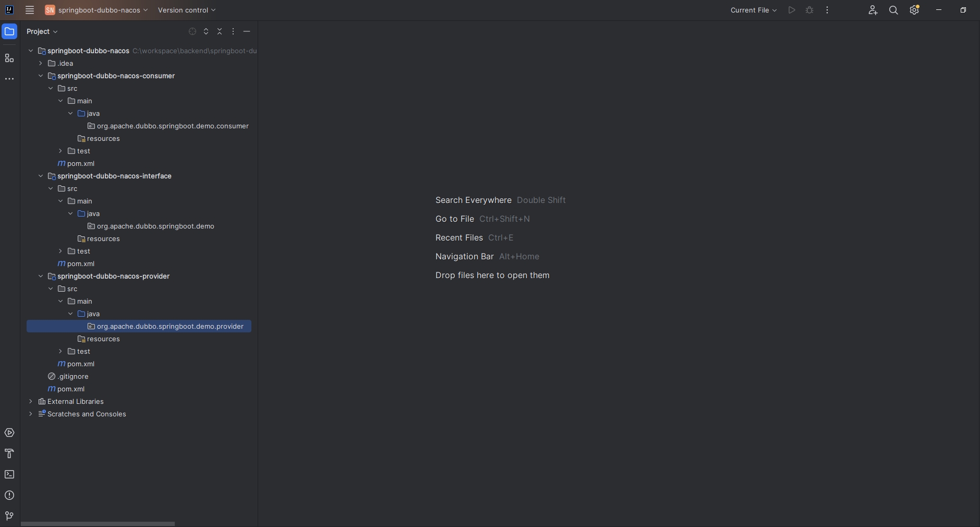Click the 'Search Everywhere' hint text
Image resolution: width=980 pixels, height=527 pixels.
(x=473, y=200)
